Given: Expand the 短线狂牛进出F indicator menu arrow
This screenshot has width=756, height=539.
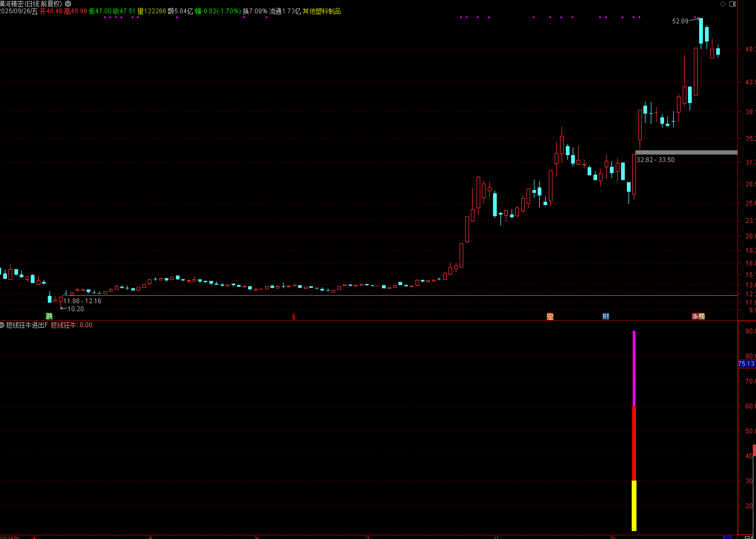Looking at the screenshot, I should pyautogui.click(x=2, y=325).
